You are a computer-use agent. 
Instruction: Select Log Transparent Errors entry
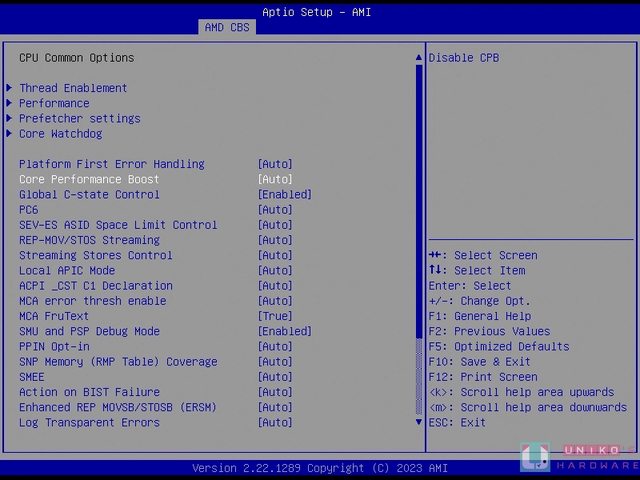[x=89, y=423]
